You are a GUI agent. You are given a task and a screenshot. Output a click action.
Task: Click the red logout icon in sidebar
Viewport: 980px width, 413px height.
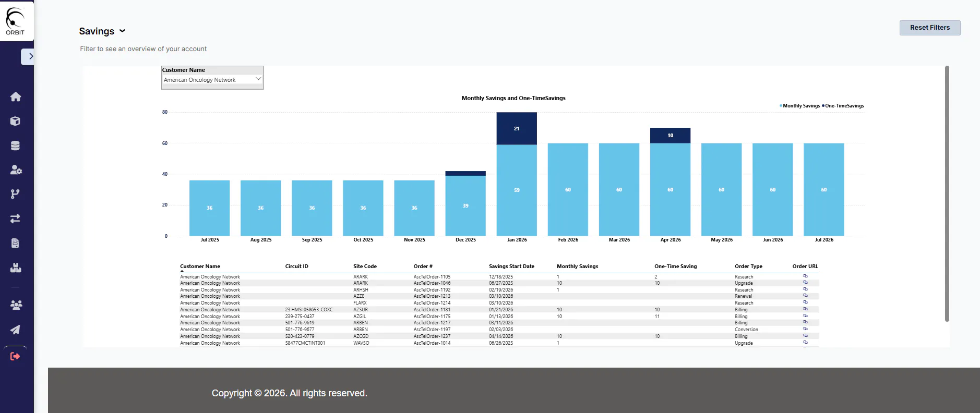pos(16,356)
